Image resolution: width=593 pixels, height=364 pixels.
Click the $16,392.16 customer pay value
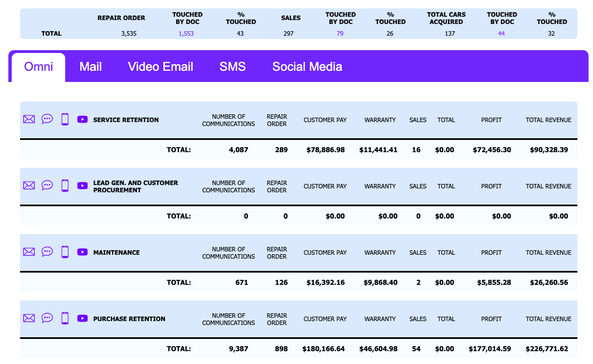[x=325, y=283]
